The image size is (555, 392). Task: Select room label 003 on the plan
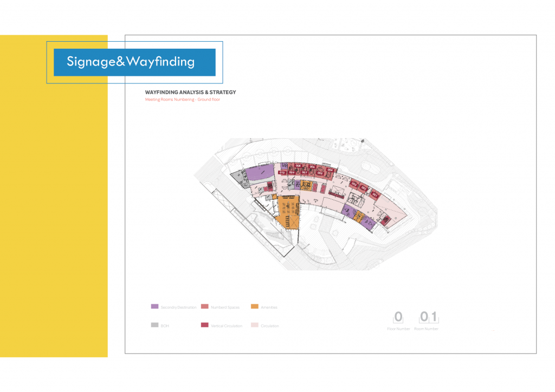click(354, 184)
